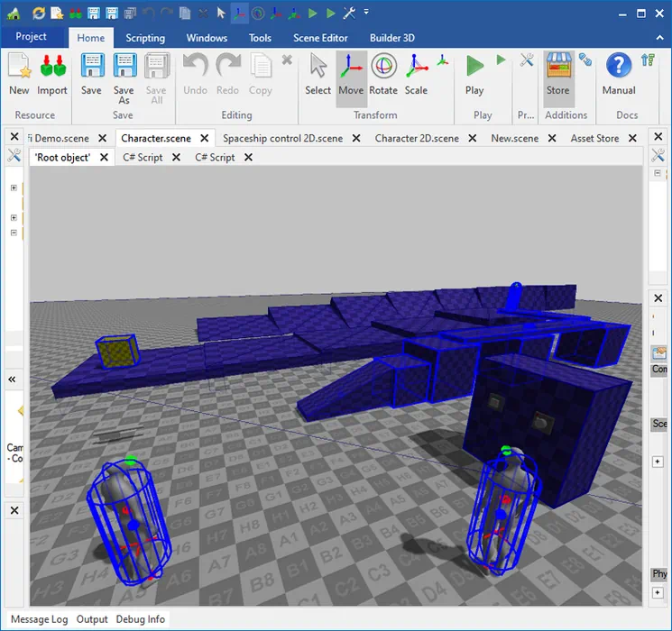Close the Asset Store tab
This screenshot has width=672, height=631.
click(632, 138)
